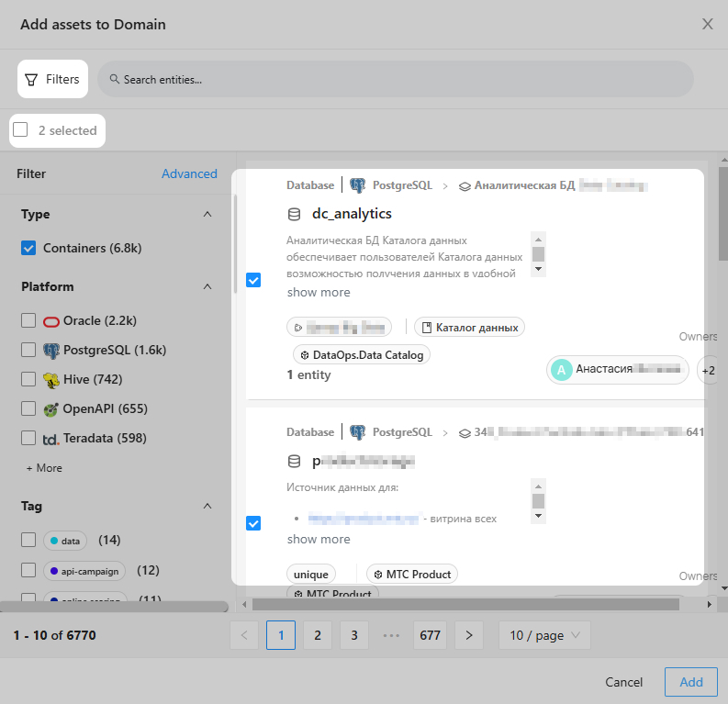This screenshot has width=728, height=704.
Task: Uncheck the Containers type filter
Action: point(28,248)
